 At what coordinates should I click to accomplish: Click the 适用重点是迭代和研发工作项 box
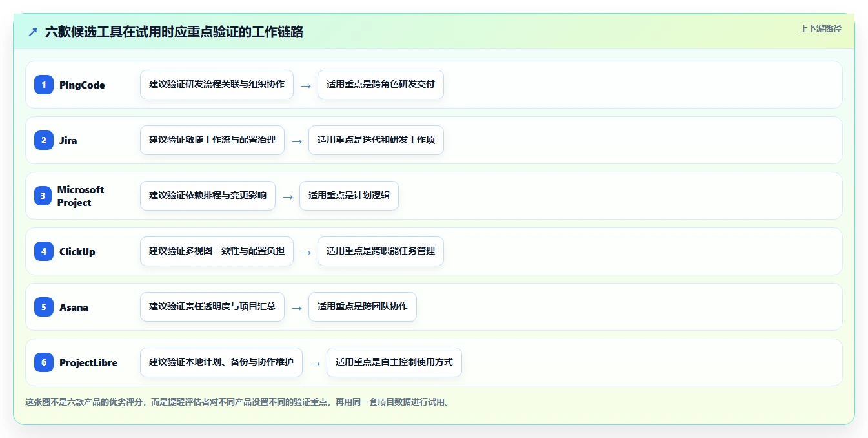pyautogui.click(x=376, y=140)
